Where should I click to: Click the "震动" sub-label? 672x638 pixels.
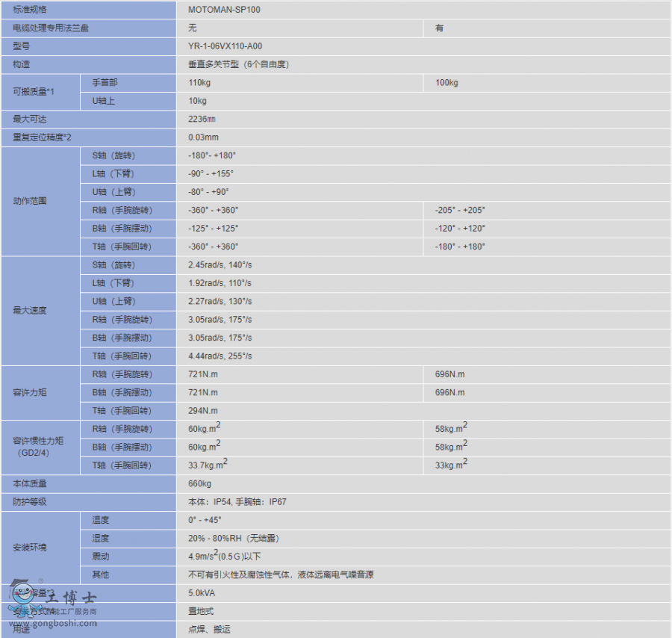101,557
